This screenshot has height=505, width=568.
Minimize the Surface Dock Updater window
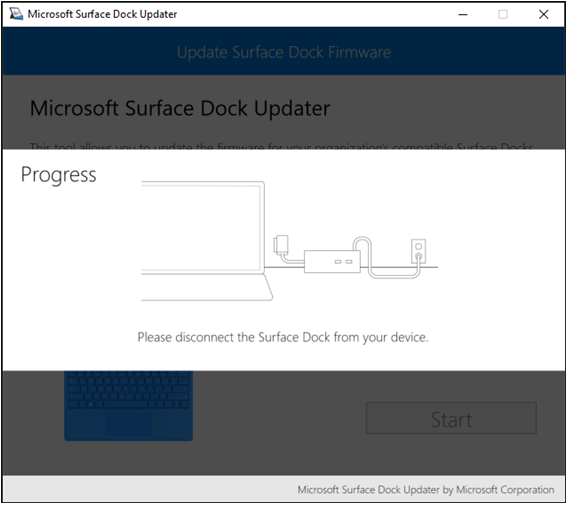[x=463, y=14]
